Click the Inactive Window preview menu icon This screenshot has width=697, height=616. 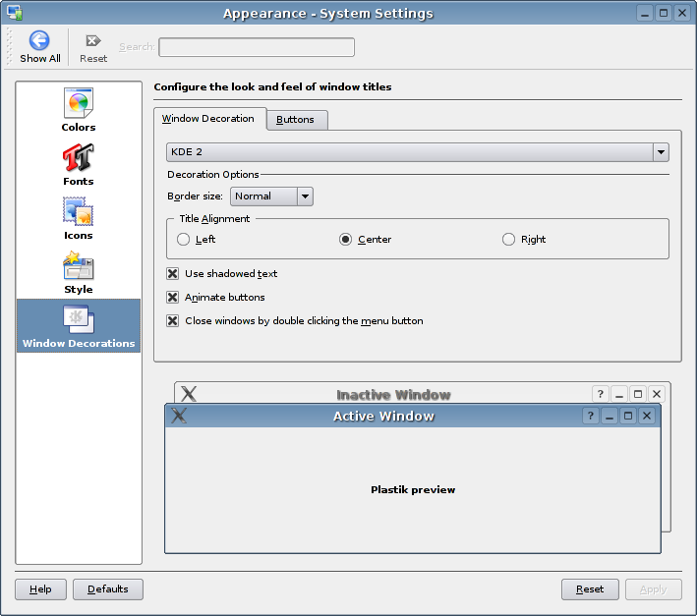tap(189, 394)
